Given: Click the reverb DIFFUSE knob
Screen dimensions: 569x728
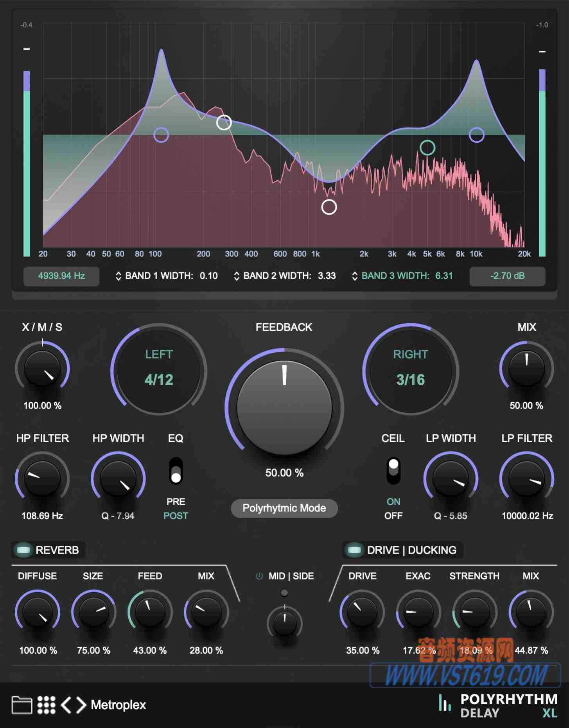Looking at the screenshot, I should tap(38, 612).
